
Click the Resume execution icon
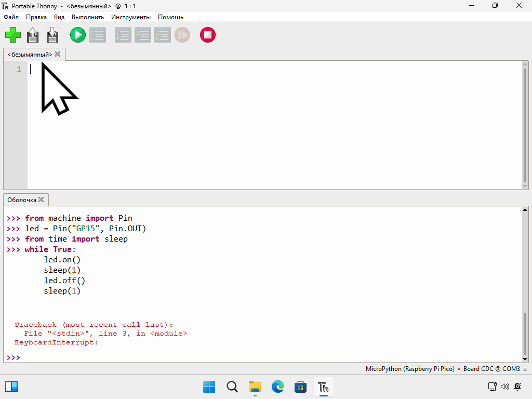click(182, 35)
